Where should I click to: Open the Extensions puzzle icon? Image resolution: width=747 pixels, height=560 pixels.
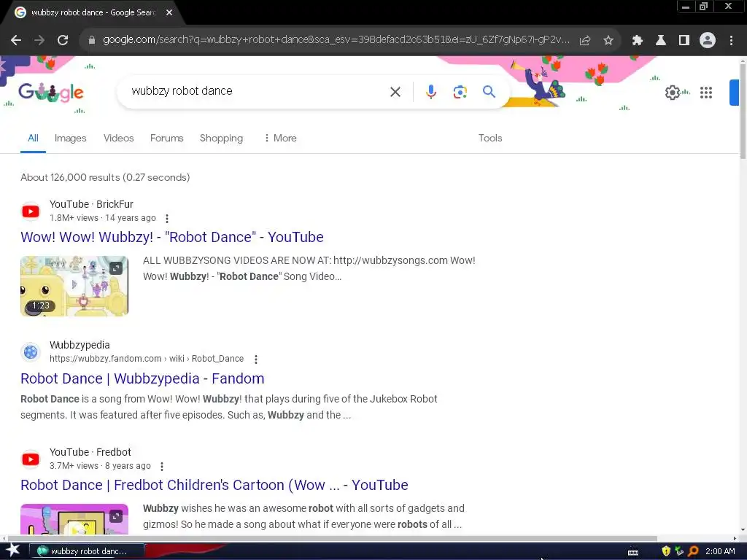[x=638, y=40]
